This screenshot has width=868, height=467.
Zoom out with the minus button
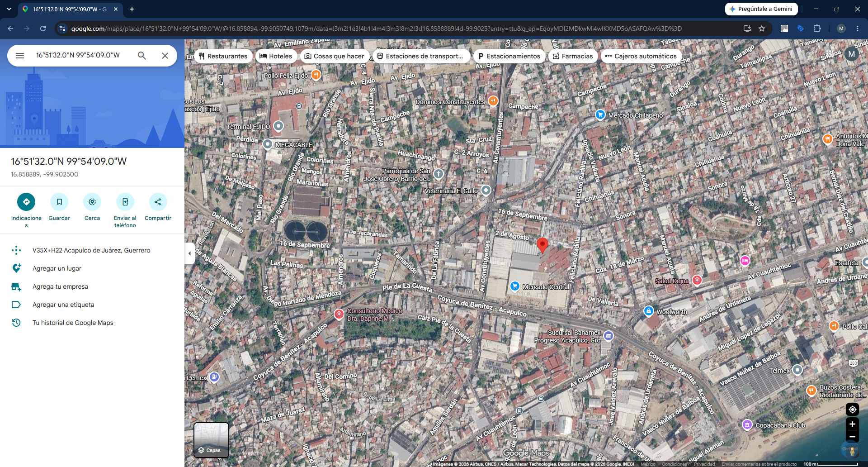[852, 437]
